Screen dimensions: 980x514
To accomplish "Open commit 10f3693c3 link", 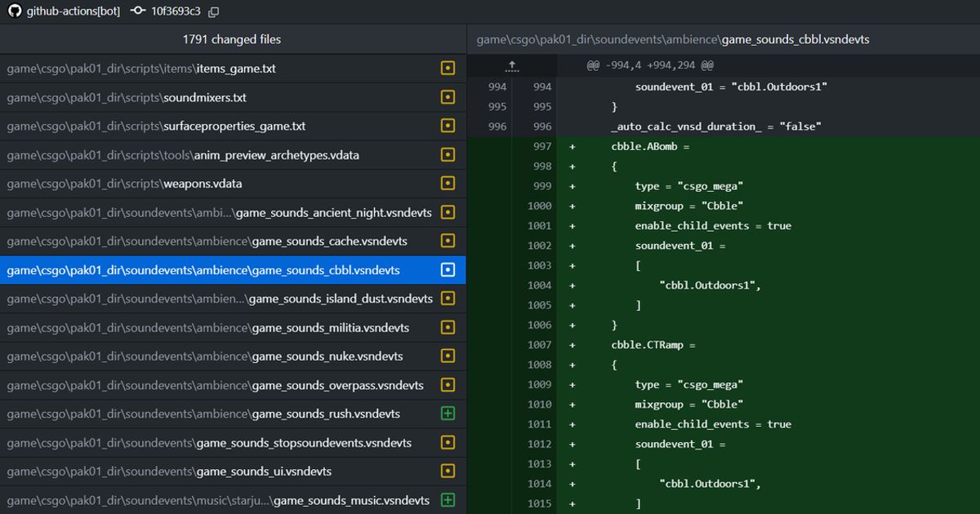I will tap(176, 11).
